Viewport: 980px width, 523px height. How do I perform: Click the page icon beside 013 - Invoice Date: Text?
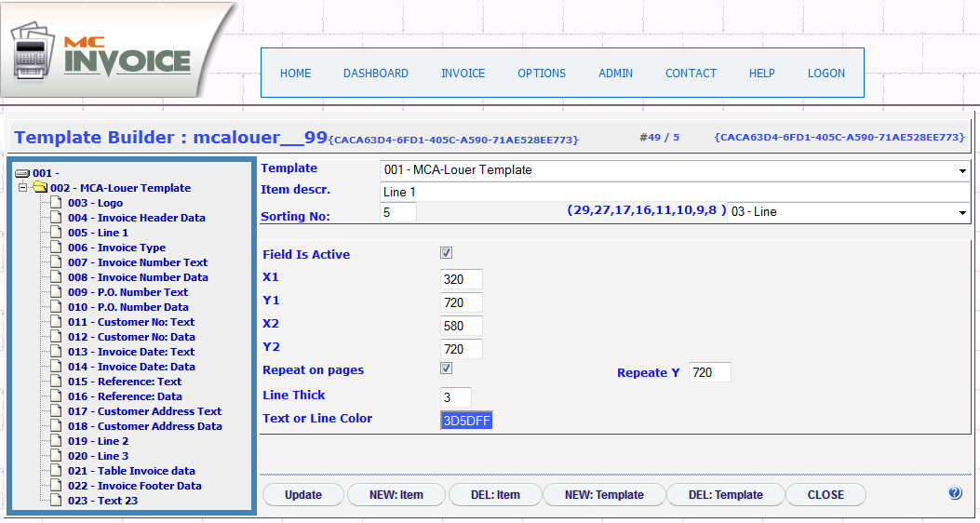click(x=57, y=352)
